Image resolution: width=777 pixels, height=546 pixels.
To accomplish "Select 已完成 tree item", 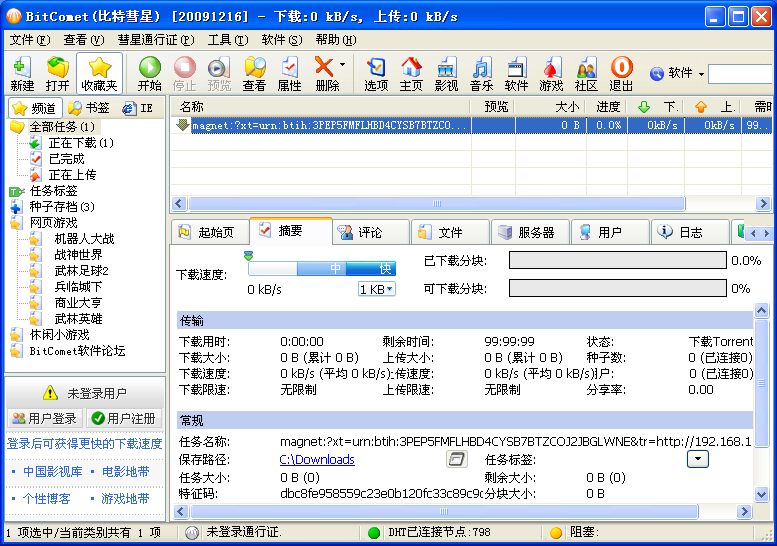I will click(x=66, y=159).
